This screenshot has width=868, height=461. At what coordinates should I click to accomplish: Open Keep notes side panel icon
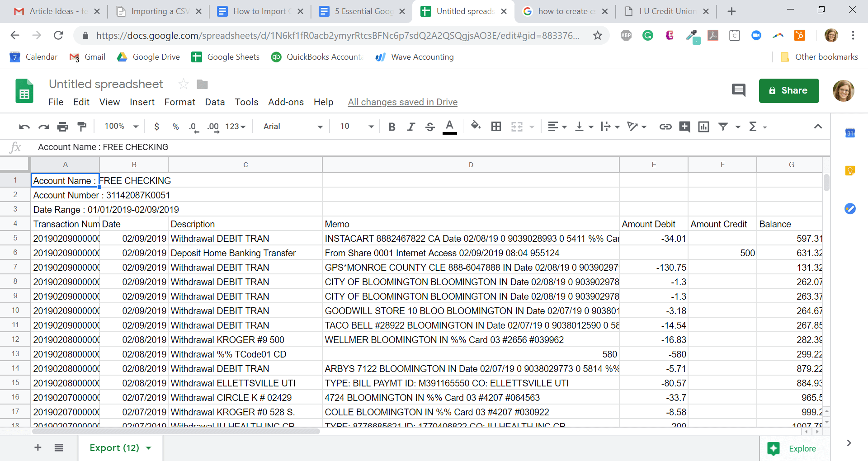[850, 170]
